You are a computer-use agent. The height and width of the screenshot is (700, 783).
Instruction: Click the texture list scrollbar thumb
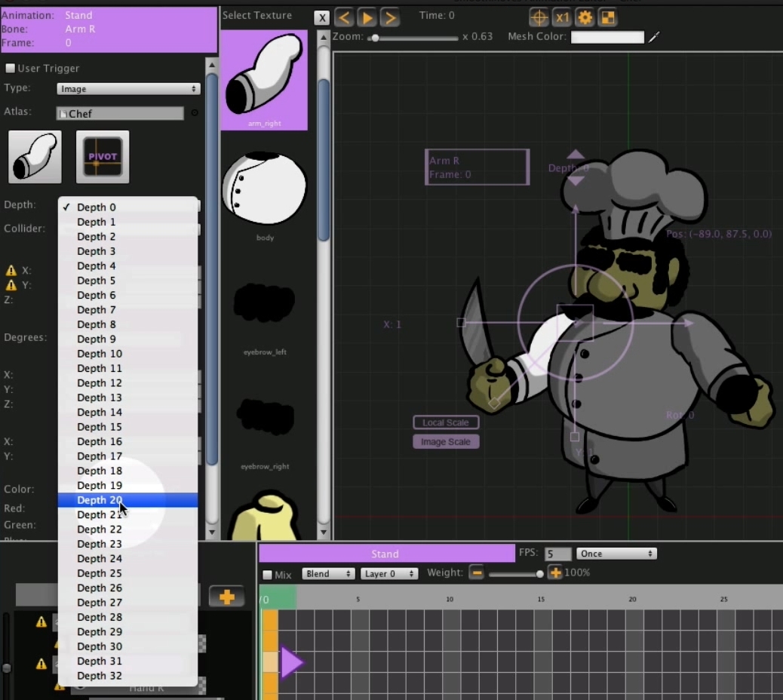coord(324,160)
